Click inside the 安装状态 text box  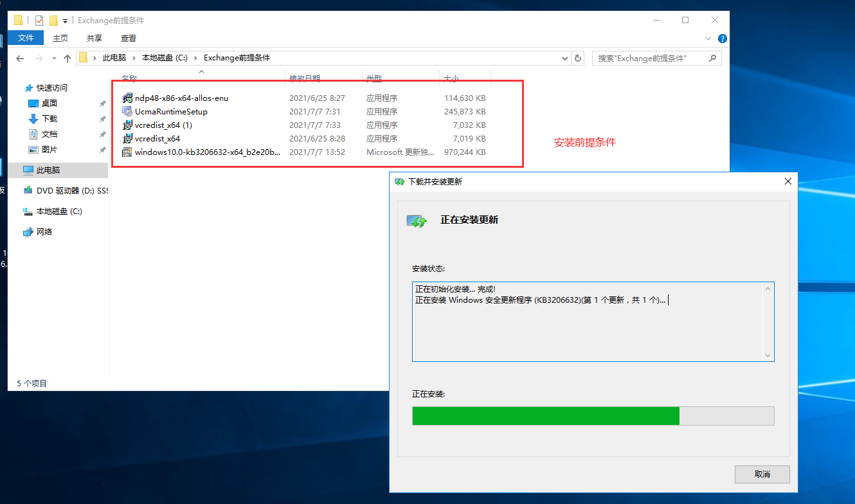pyautogui.click(x=593, y=321)
